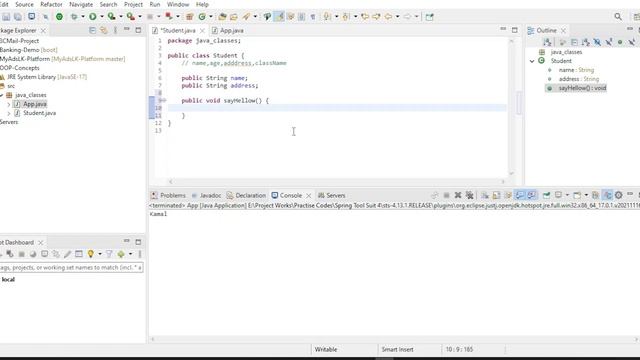640x360 pixels.
Task: Click the Pin Editor icon in toolbar
Action: point(429,17)
